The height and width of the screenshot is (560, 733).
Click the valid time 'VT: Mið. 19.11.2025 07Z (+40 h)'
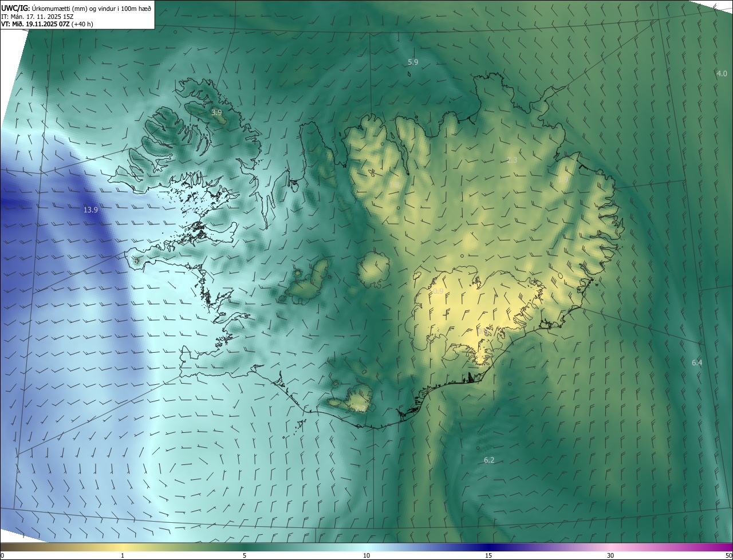[x=48, y=25]
